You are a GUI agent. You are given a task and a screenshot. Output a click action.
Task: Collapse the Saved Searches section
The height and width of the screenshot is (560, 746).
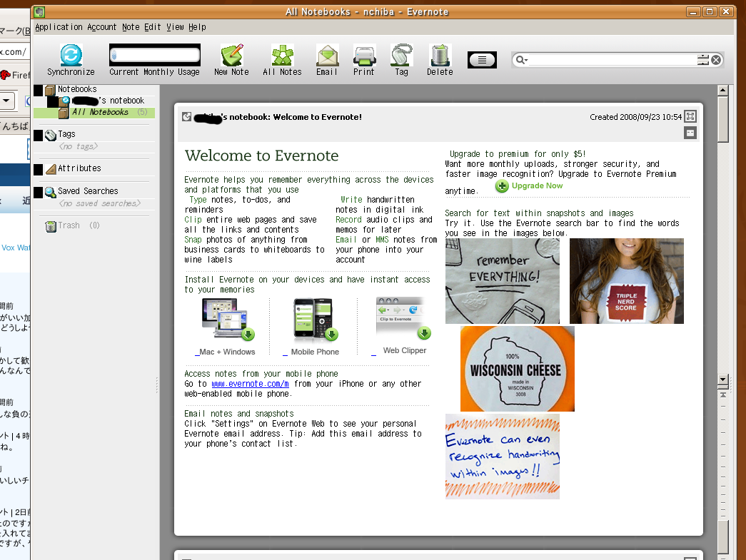tap(39, 192)
